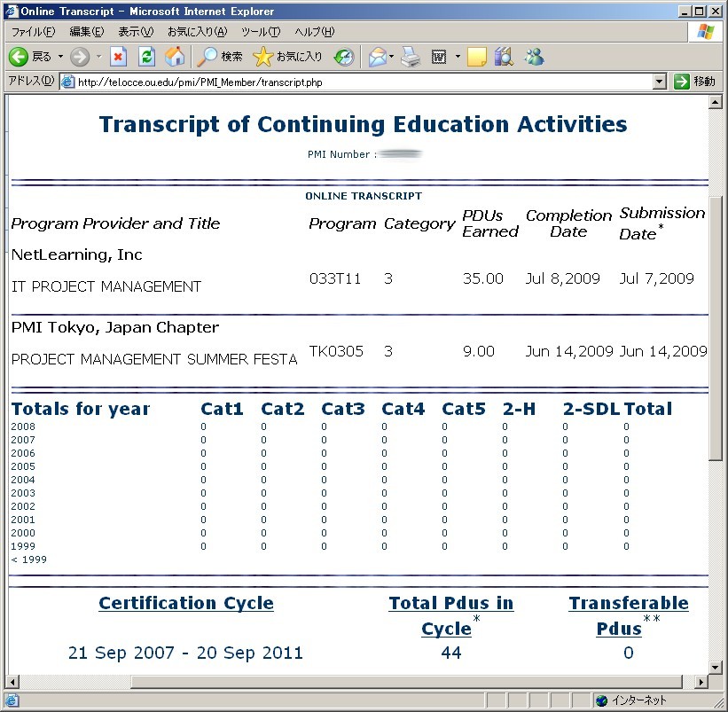Click the Transferable Pdus heading
This screenshot has height=712, width=728.
[x=629, y=615]
